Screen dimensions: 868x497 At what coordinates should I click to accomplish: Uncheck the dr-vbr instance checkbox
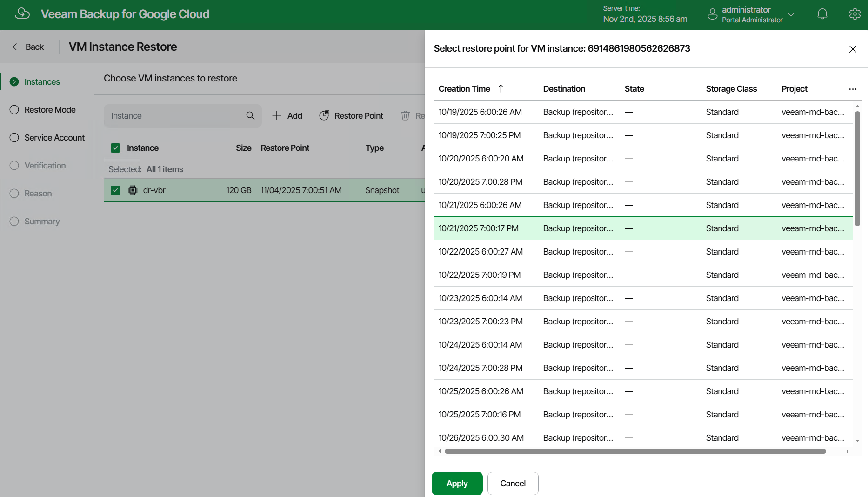click(115, 190)
